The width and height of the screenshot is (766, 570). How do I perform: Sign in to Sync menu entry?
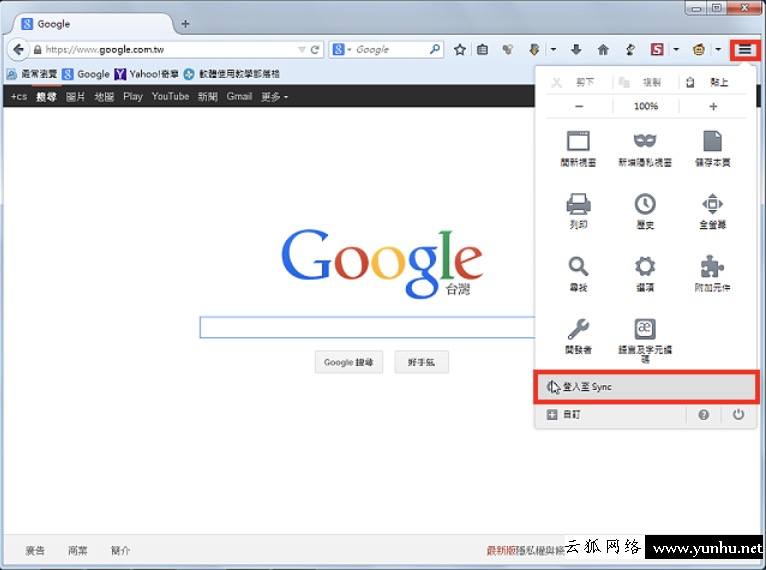pyautogui.click(x=646, y=387)
